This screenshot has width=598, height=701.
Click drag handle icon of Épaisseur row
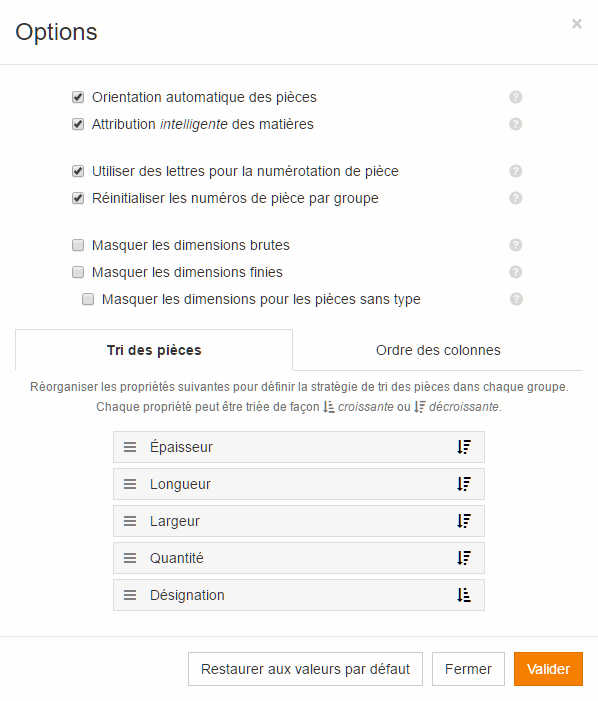point(130,447)
